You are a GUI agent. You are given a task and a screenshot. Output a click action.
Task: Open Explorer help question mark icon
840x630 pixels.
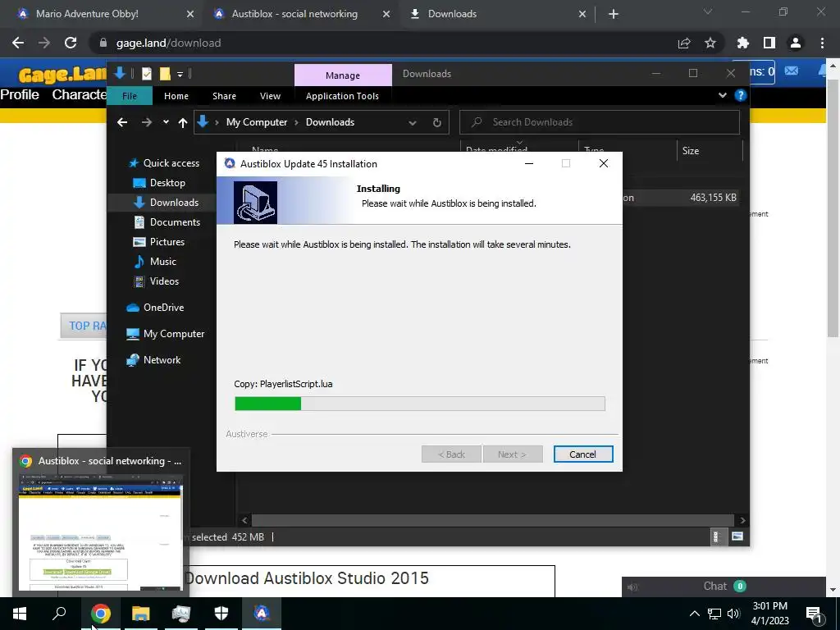(741, 95)
